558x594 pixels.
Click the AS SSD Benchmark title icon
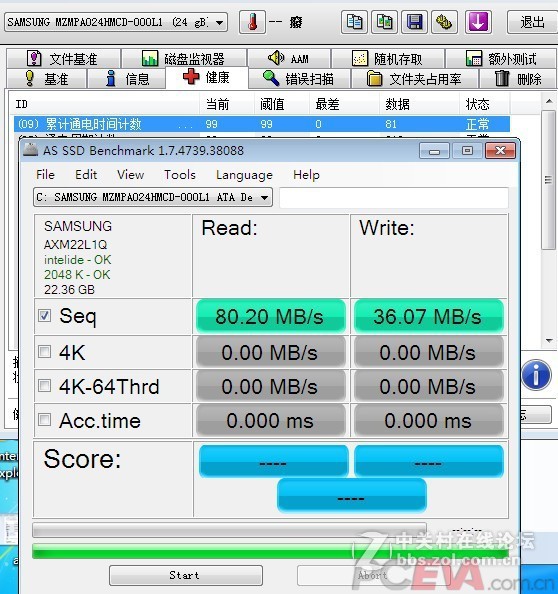click(x=31, y=150)
